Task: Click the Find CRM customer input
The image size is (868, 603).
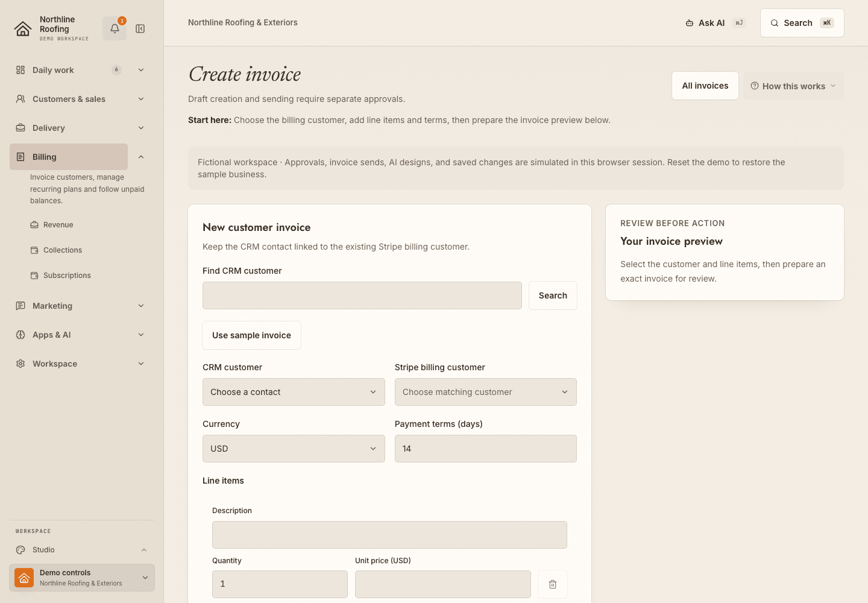Action: tap(362, 295)
